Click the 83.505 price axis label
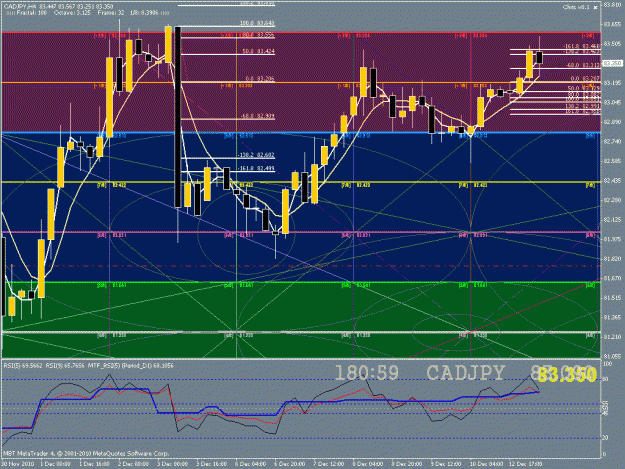The width and height of the screenshot is (625, 469). [613, 44]
